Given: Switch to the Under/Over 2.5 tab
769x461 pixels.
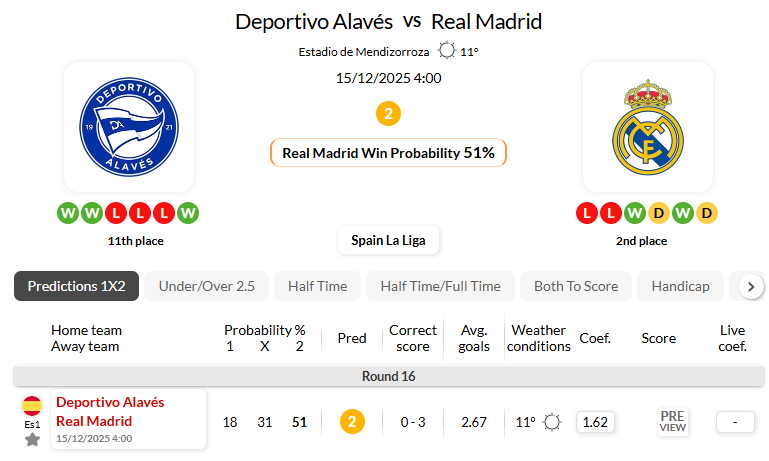Looking at the screenshot, I should tap(207, 286).
